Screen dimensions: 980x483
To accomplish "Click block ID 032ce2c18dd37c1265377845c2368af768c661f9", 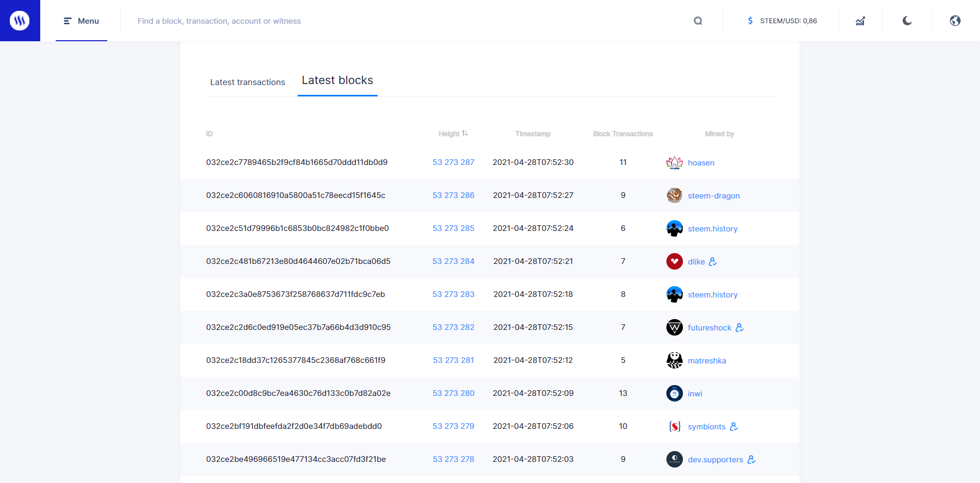I will [296, 360].
